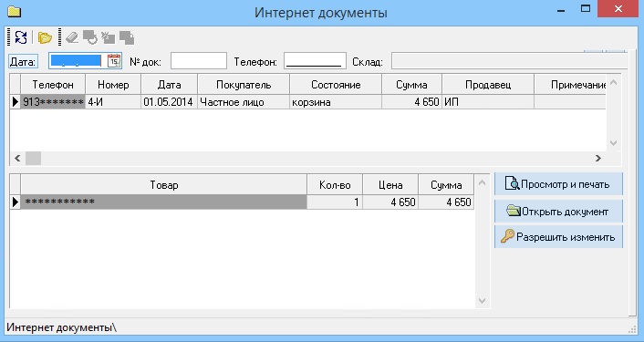
Task: Click the quantity cell showing 1
Action: coord(335,202)
